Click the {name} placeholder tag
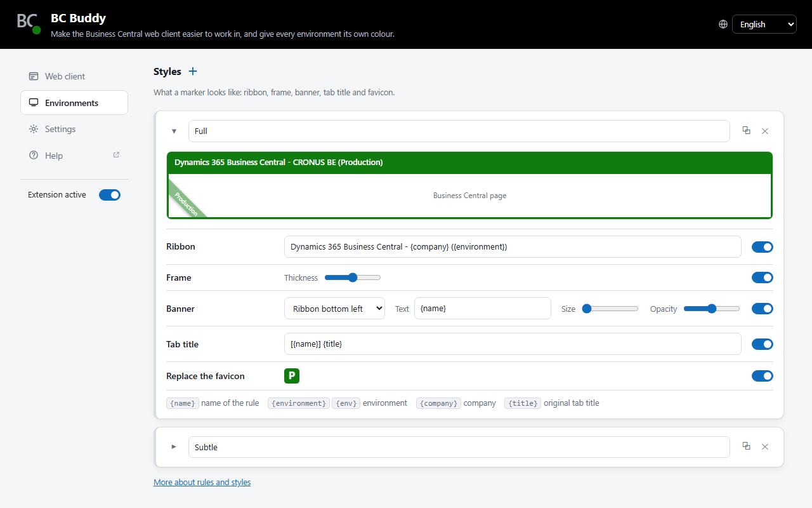 [183, 403]
